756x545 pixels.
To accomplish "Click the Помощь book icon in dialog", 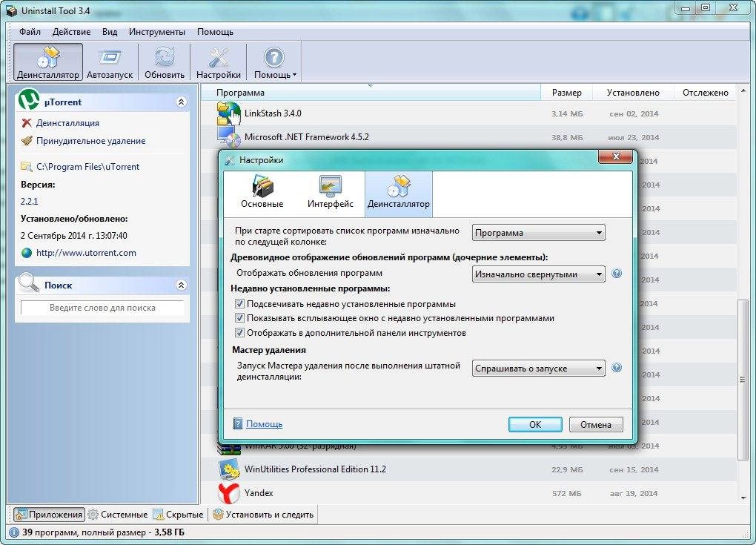I will point(238,423).
